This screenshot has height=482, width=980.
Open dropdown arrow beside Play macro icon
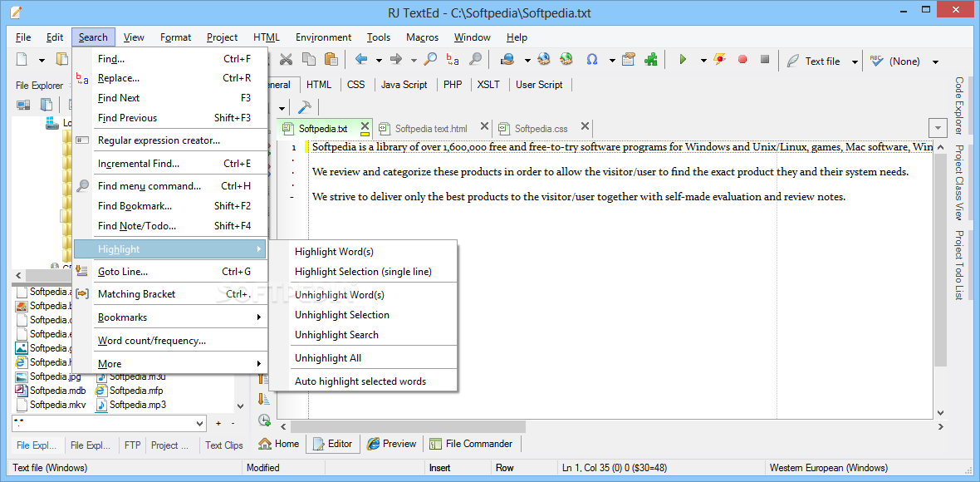703,61
